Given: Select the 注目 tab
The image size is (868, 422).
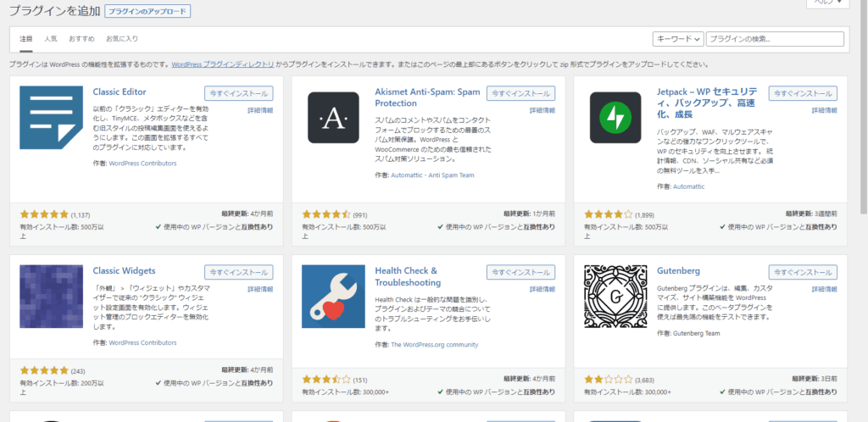Looking at the screenshot, I should click(x=25, y=39).
